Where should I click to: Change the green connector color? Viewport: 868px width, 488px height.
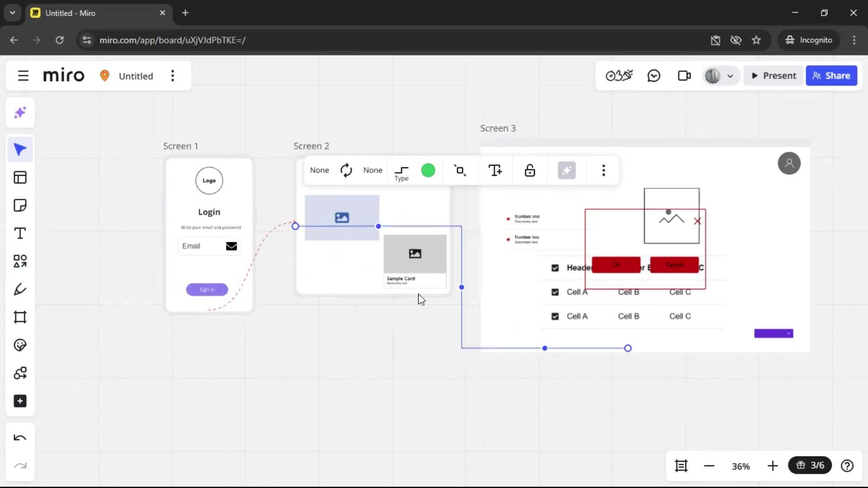tap(428, 170)
